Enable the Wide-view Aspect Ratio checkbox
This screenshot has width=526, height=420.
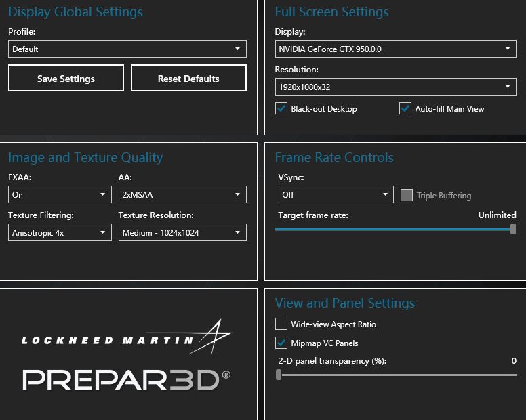281,324
